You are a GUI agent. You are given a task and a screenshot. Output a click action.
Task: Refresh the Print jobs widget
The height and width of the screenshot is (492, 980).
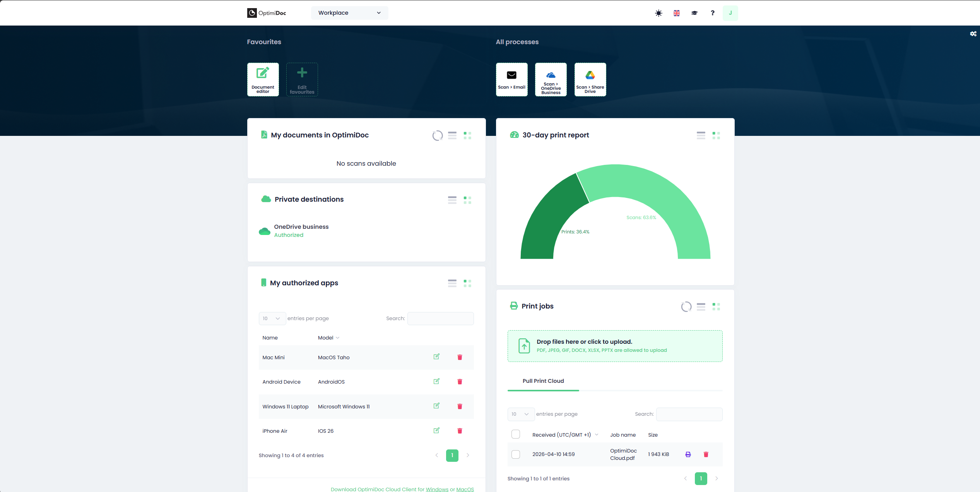coord(686,307)
